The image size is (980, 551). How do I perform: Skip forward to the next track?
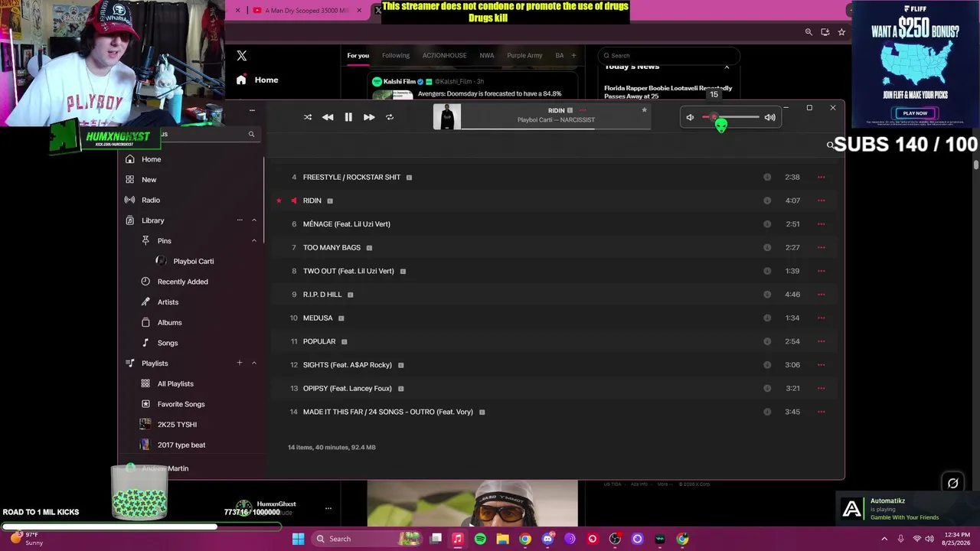pos(369,117)
